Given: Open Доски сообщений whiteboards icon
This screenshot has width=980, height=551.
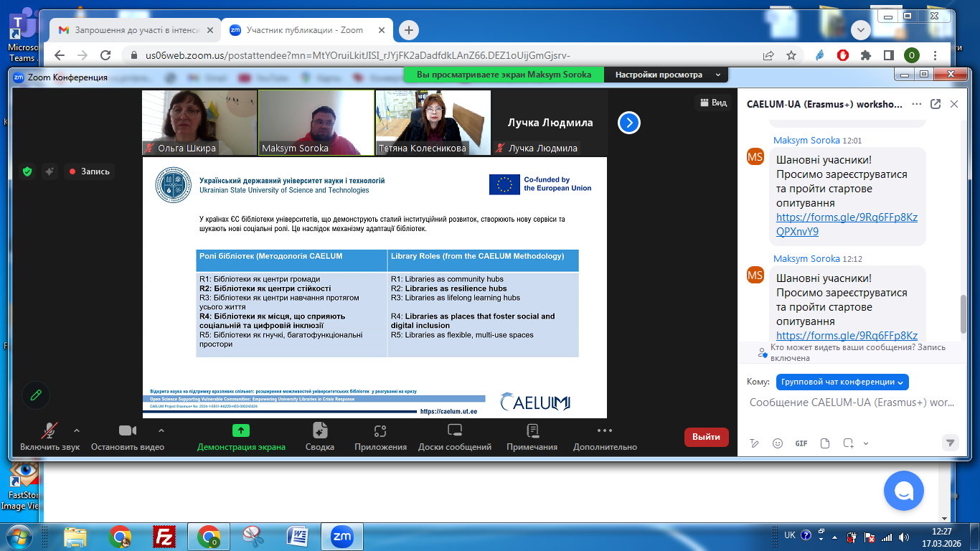Looking at the screenshot, I should pyautogui.click(x=454, y=431).
